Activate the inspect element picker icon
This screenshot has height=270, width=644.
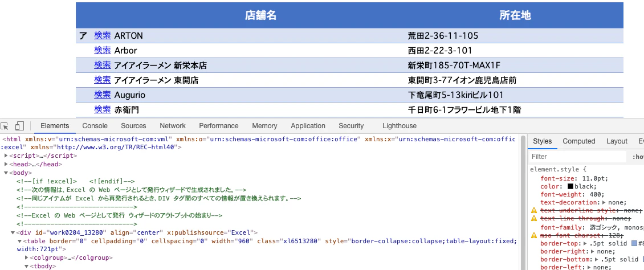[x=5, y=126]
